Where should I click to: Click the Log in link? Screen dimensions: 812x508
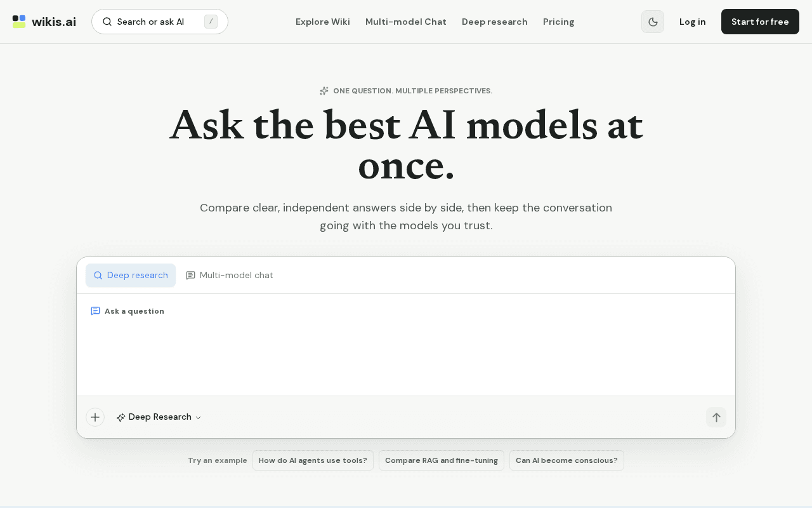pos(693,22)
